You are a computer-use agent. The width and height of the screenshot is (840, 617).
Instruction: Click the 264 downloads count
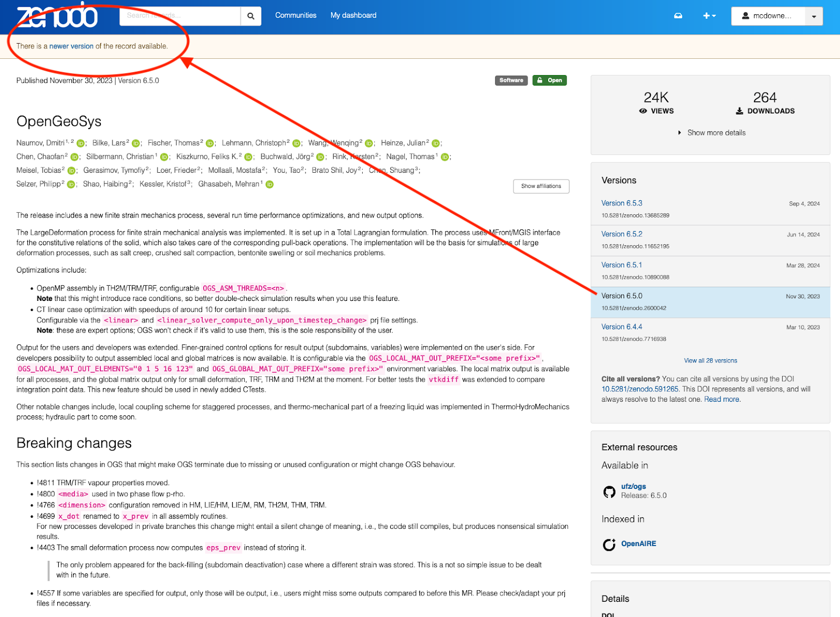(x=765, y=98)
